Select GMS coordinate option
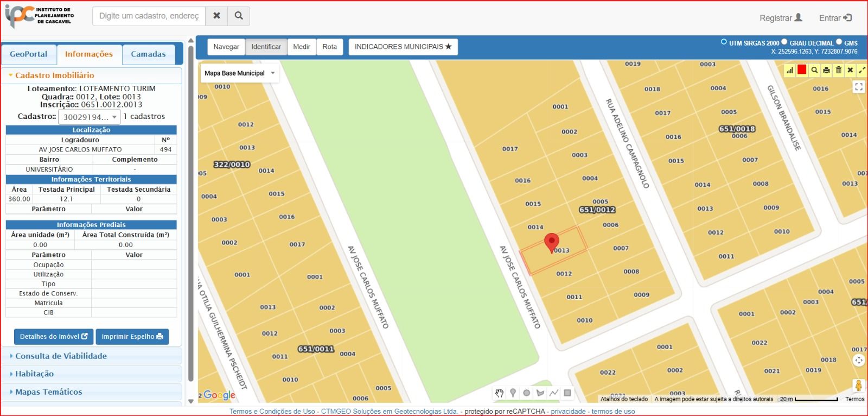The image size is (868, 416). click(839, 42)
